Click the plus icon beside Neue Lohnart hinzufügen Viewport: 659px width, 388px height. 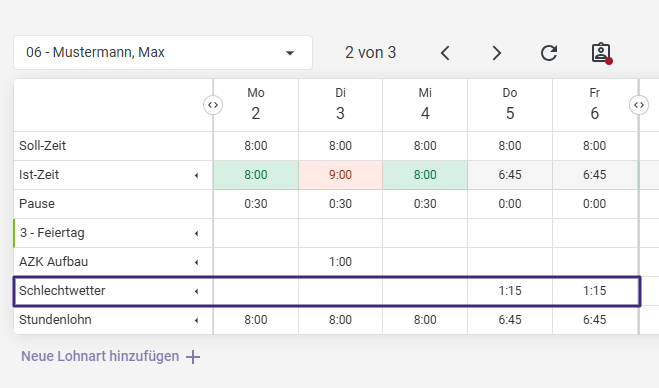point(193,357)
